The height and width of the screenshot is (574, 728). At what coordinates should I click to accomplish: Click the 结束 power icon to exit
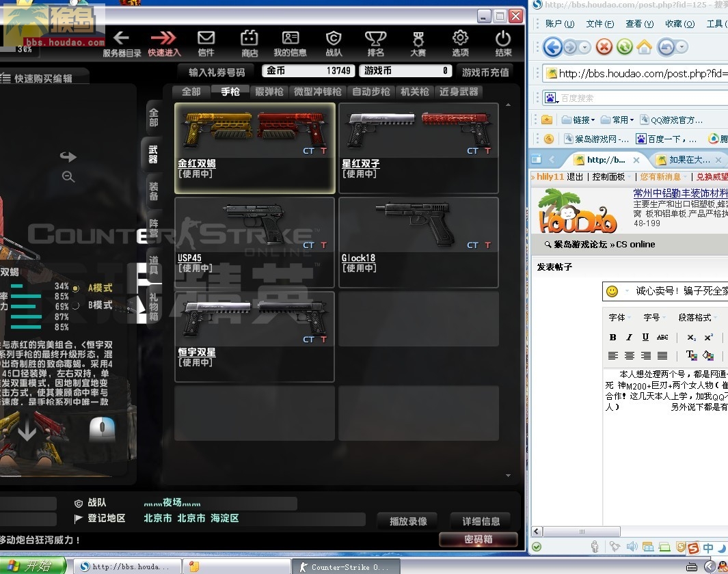(503, 44)
